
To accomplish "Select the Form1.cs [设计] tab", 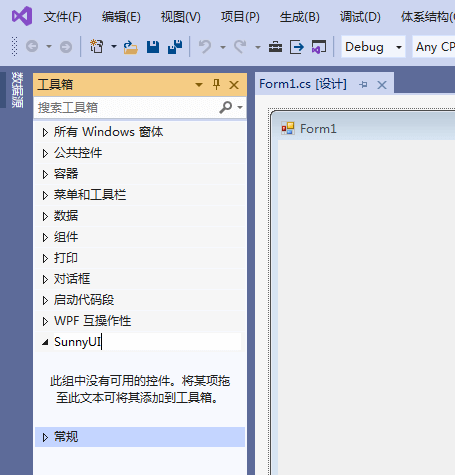I will (303, 84).
